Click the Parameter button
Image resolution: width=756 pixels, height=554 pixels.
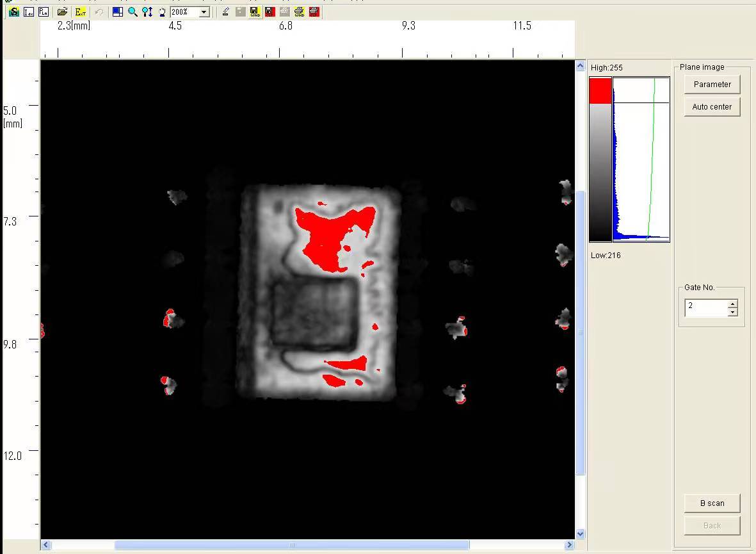click(712, 85)
